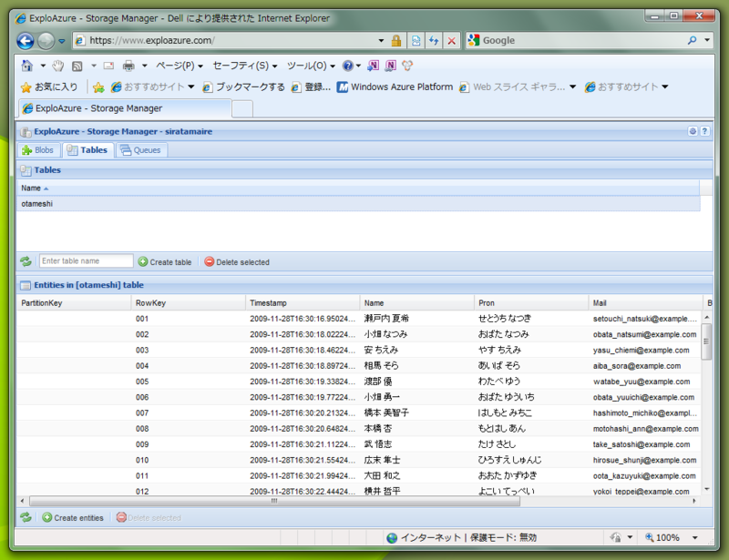Click the Read Mail icon
The image size is (729, 560).
coord(108,66)
